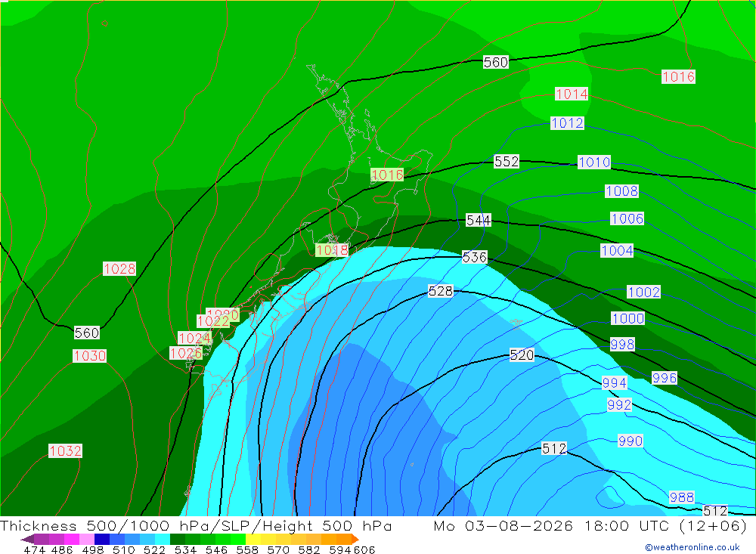Select the red 1024 isobar label

194,338
